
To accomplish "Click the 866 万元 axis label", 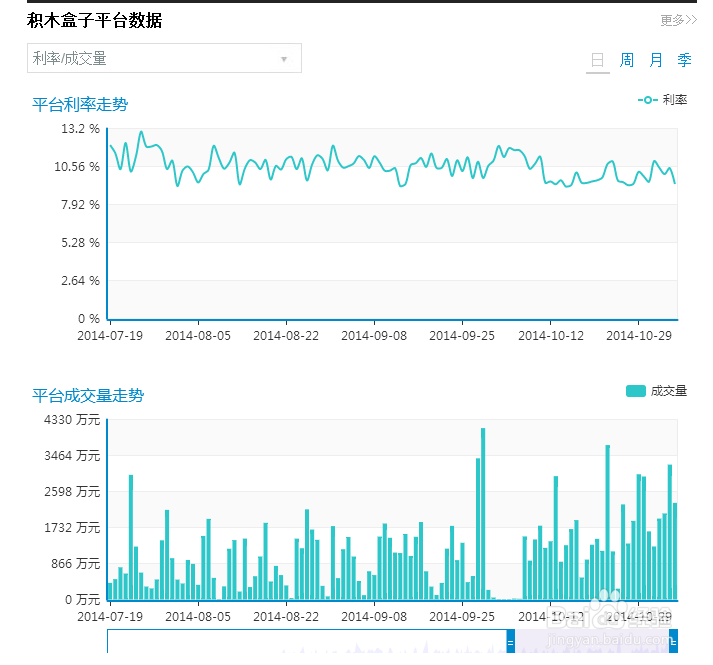I will (75, 564).
